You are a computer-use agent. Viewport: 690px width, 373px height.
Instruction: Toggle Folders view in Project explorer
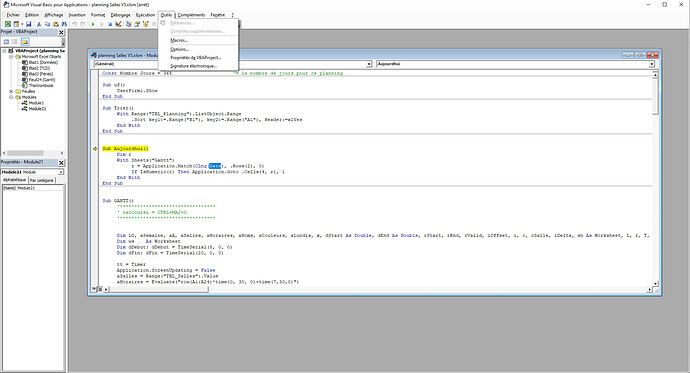click(x=25, y=42)
